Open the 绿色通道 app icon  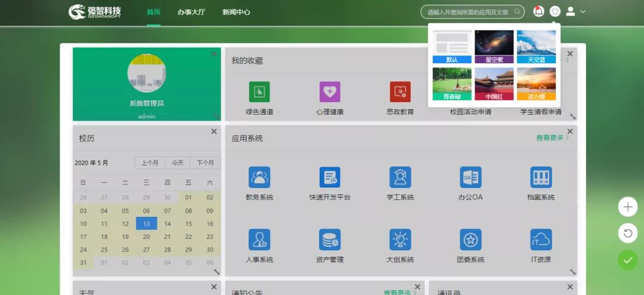[x=259, y=92]
